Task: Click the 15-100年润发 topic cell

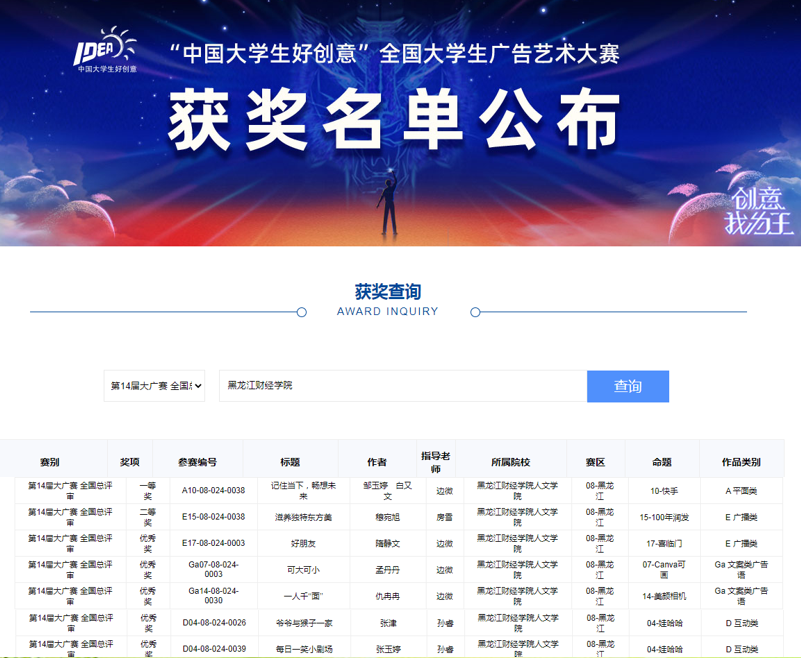Action: point(663,517)
